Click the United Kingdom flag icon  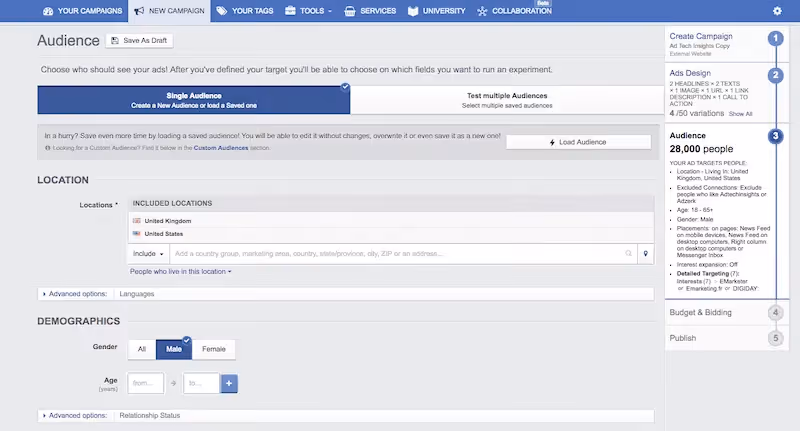pyautogui.click(x=136, y=221)
